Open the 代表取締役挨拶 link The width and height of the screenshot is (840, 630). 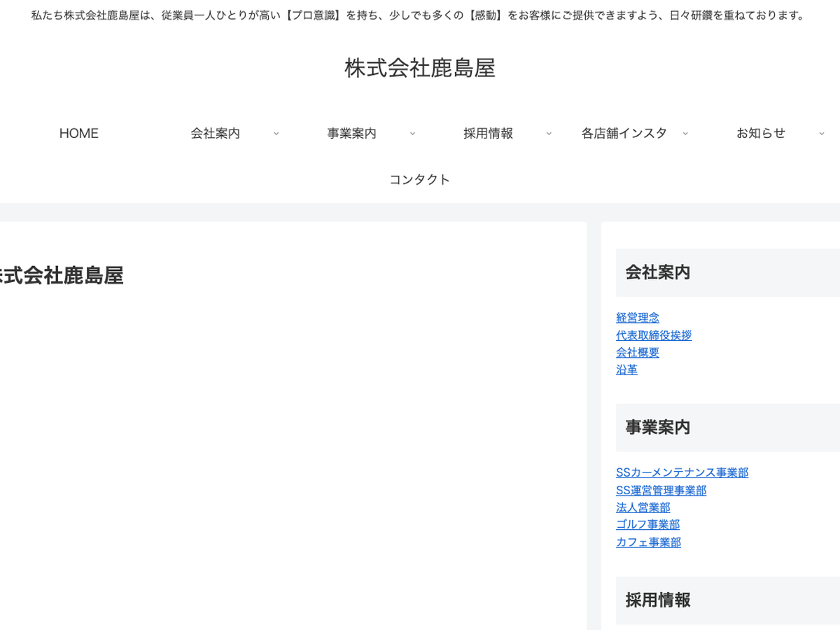point(653,335)
